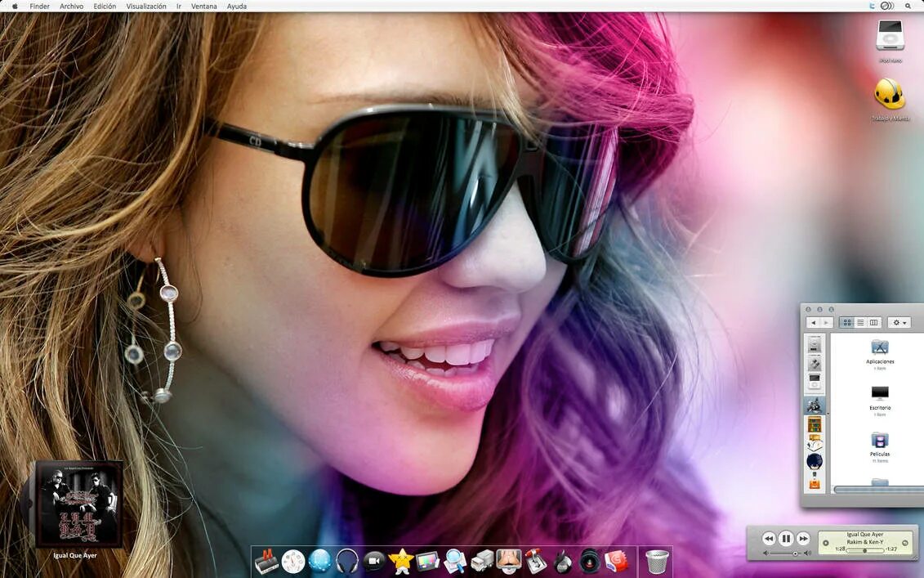The image size is (924, 578).
Task: Open the Finder gear action dropdown
Action: coord(899,323)
